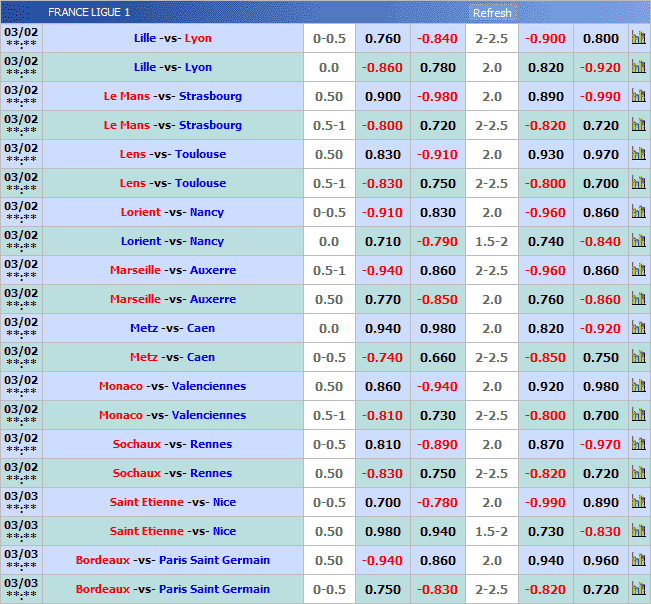This screenshot has width=651, height=604.
Task: Open stats chart for Bordeaux-Paris Saint Germain 0.50 row
Action: (x=638, y=561)
